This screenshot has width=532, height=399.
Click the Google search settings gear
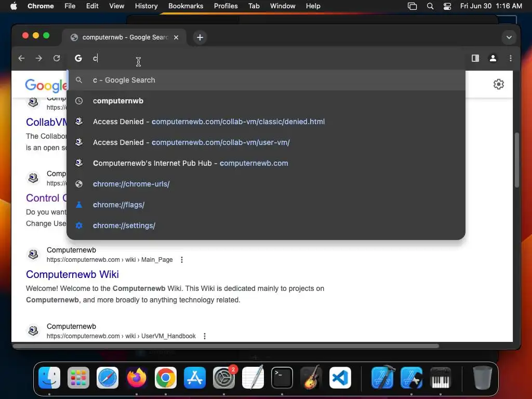click(x=498, y=84)
